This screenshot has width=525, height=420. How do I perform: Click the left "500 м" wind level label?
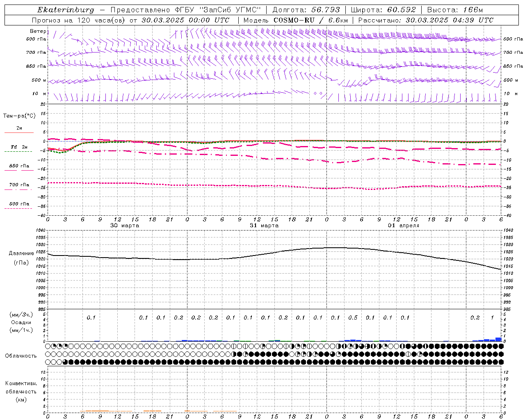pyautogui.click(x=39, y=80)
